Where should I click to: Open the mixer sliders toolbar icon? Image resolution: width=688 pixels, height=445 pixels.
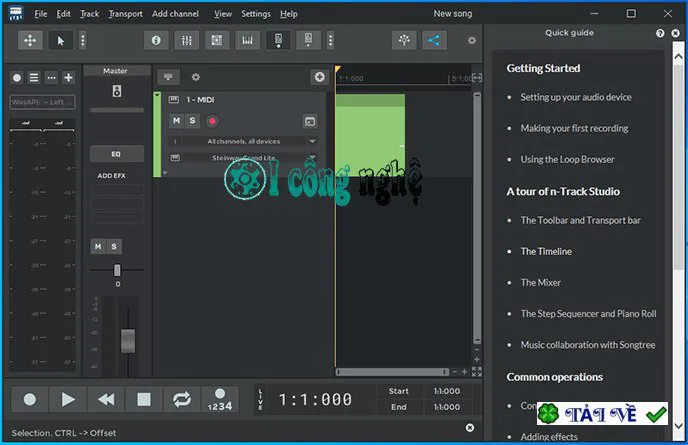[186, 40]
